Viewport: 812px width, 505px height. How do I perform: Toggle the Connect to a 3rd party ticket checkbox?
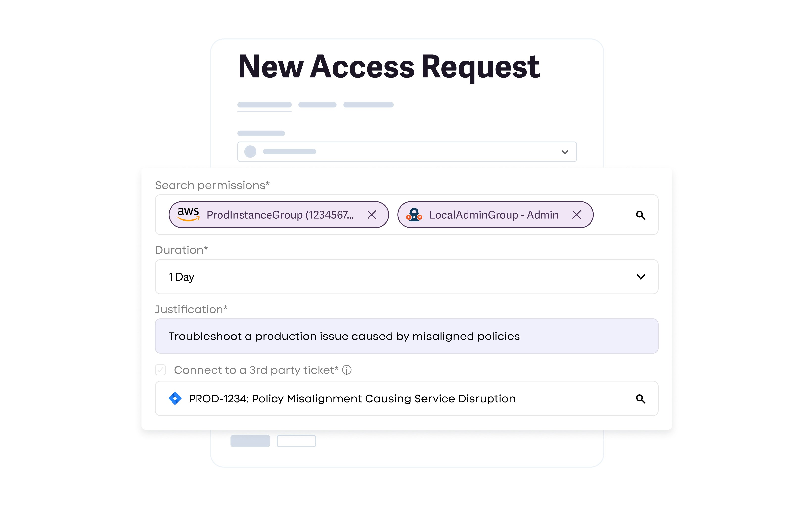[160, 370]
